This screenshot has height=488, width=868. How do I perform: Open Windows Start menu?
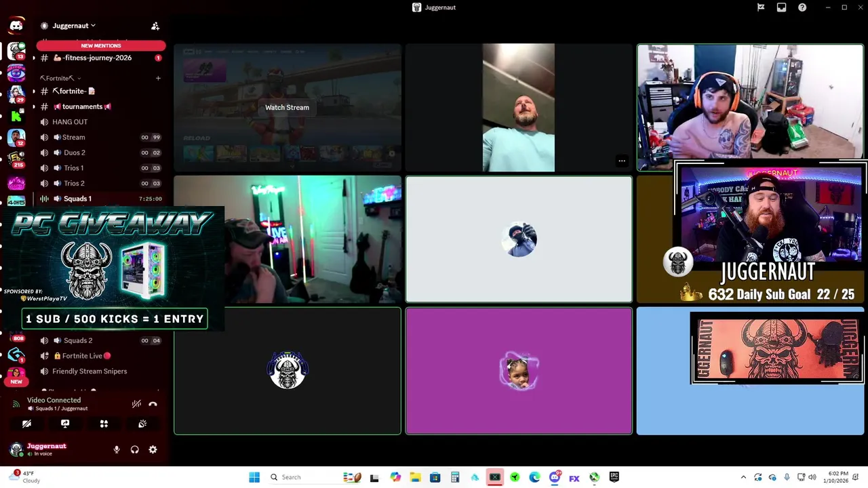click(254, 477)
